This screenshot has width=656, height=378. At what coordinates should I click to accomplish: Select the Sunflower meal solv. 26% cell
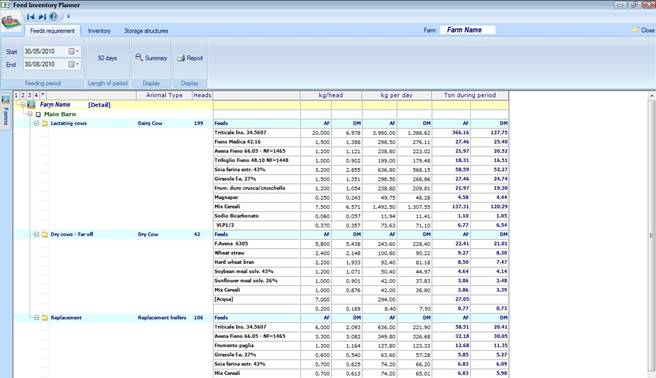coord(256,281)
